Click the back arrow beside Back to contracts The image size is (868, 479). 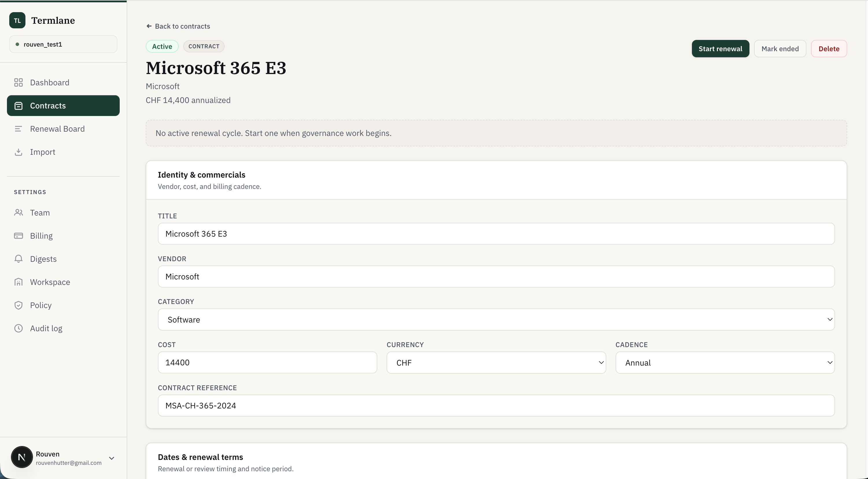pyautogui.click(x=149, y=26)
